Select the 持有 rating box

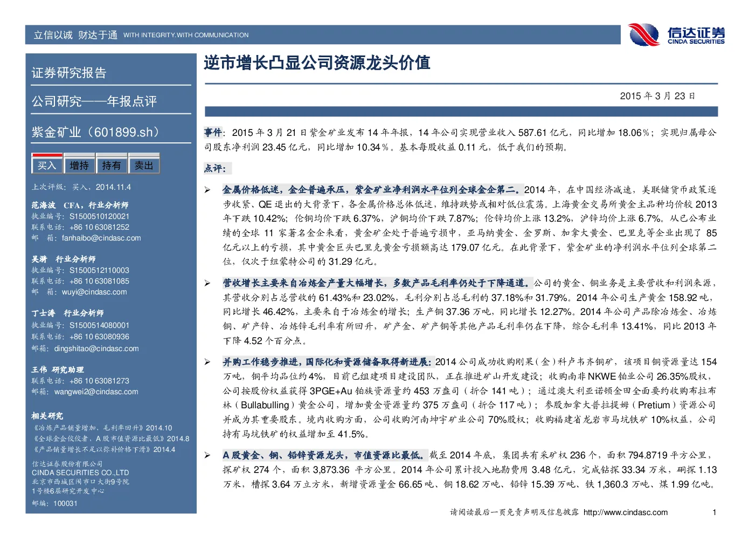[x=112, y=165]
